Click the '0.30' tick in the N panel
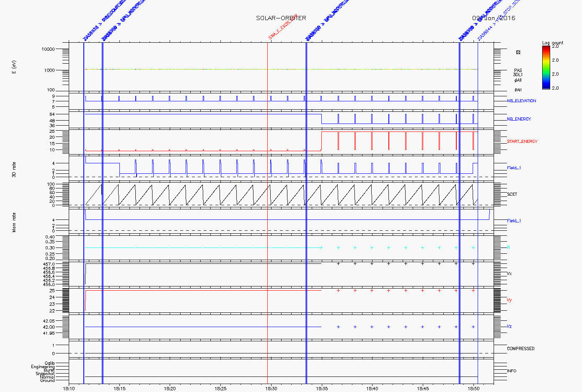This screenshot has height=392, width=582. click(50, 248)
